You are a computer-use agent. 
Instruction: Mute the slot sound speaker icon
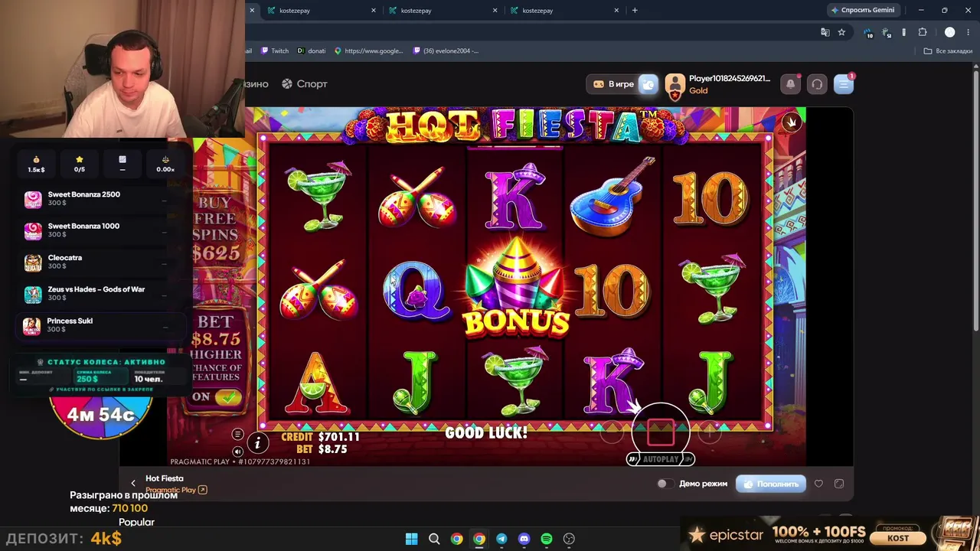point(237,452)
